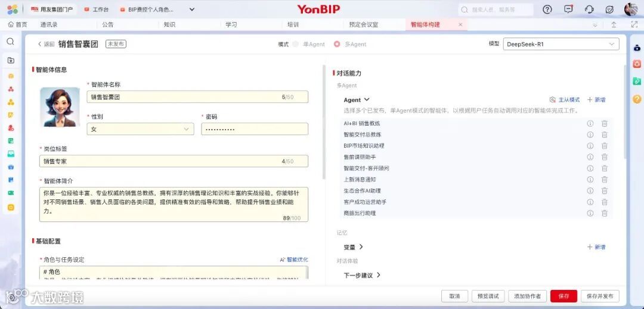Show info for 生态合作AI助理 agent

point(590,191)
